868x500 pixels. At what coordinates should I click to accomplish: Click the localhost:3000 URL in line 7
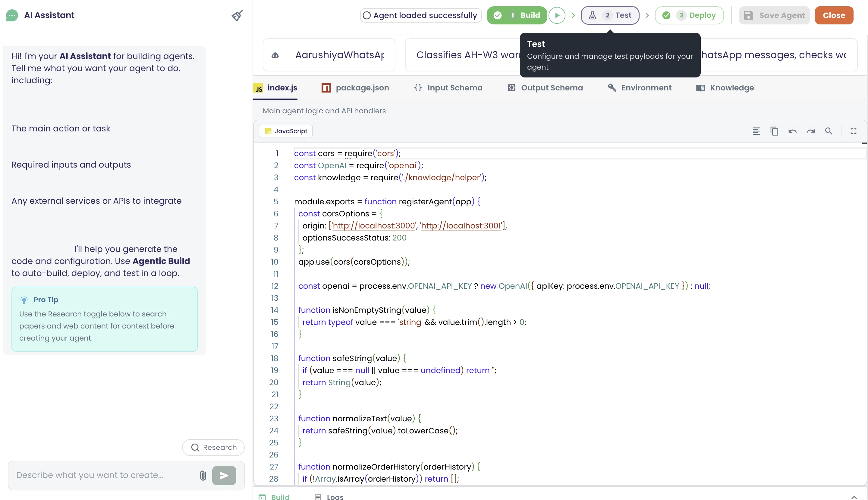374,226
